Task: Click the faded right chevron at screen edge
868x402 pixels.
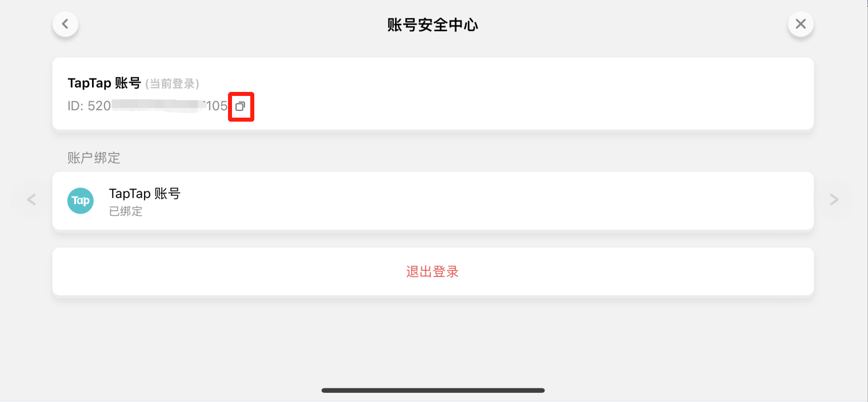Action: pos(834,199)
